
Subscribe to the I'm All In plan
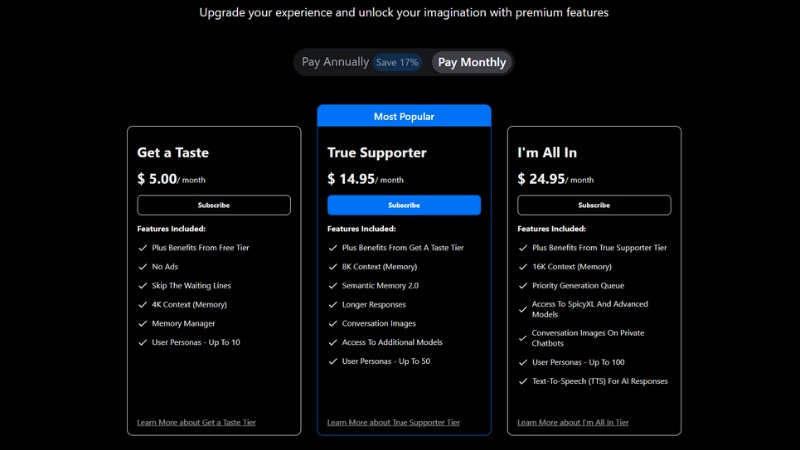(594, 205)
